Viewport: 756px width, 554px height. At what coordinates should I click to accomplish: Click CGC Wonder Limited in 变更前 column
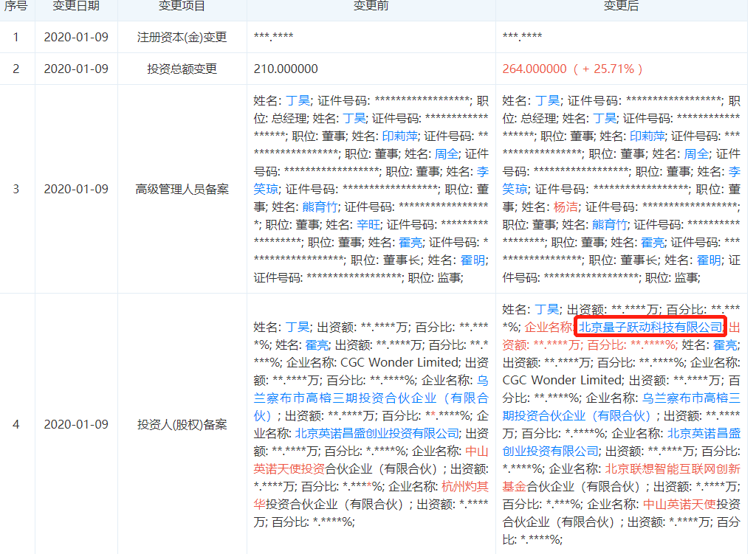coord(399,362)
